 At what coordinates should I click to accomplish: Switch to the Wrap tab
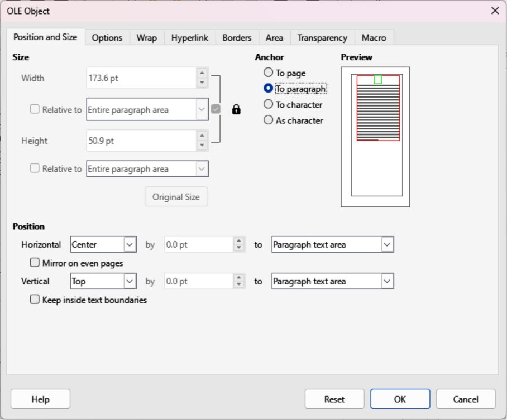pos(147,38)
